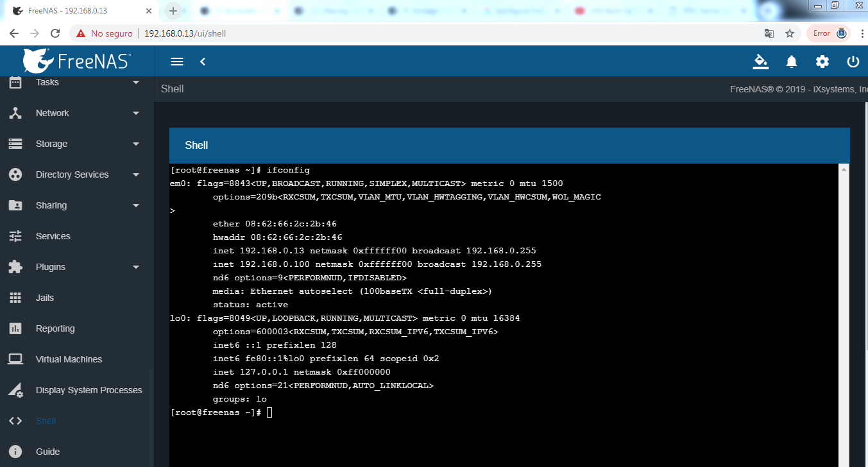Image resolution: width=868 pixels, height=467 pixels.
Task: Expand the Storage menu arrow
Action: pos(135,144)
